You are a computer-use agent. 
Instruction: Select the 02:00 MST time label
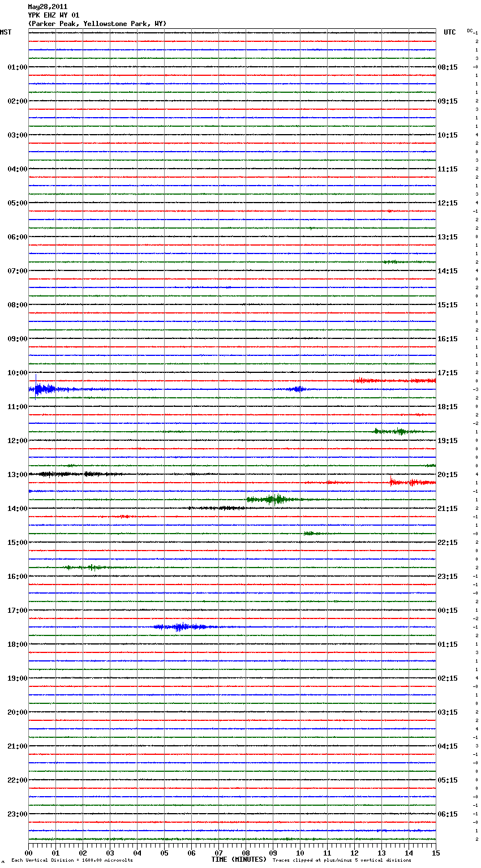(x=17, y=101)
